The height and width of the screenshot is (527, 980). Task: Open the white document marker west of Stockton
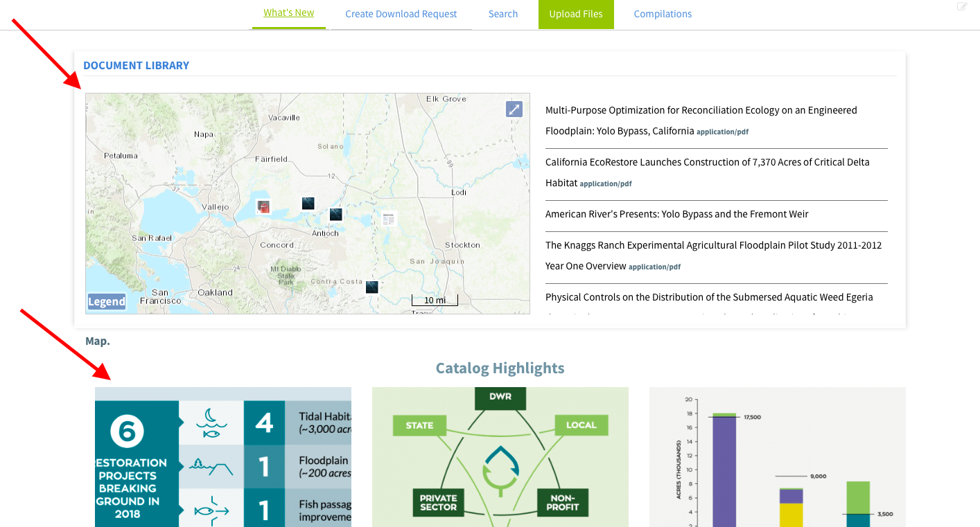click(389, 219)
